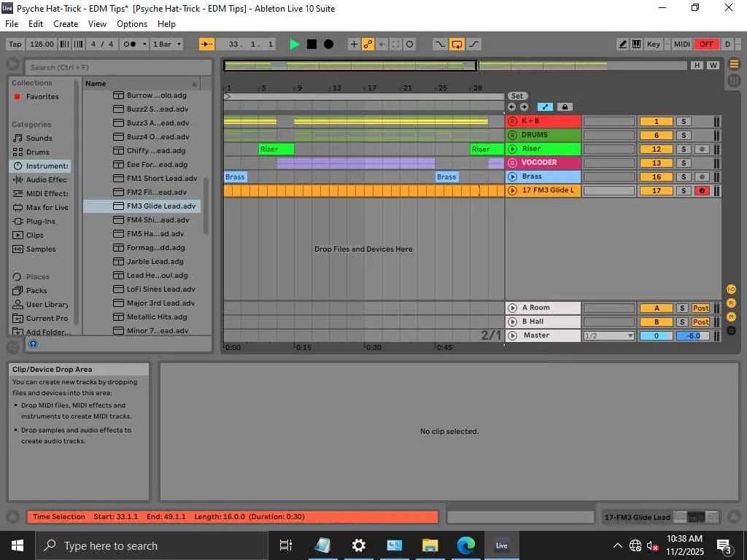Image resolution: width=747 pixels, height=560 pixels.
Task: Unfold the 17 FM3 Glide L track
Action: (513, 190)
